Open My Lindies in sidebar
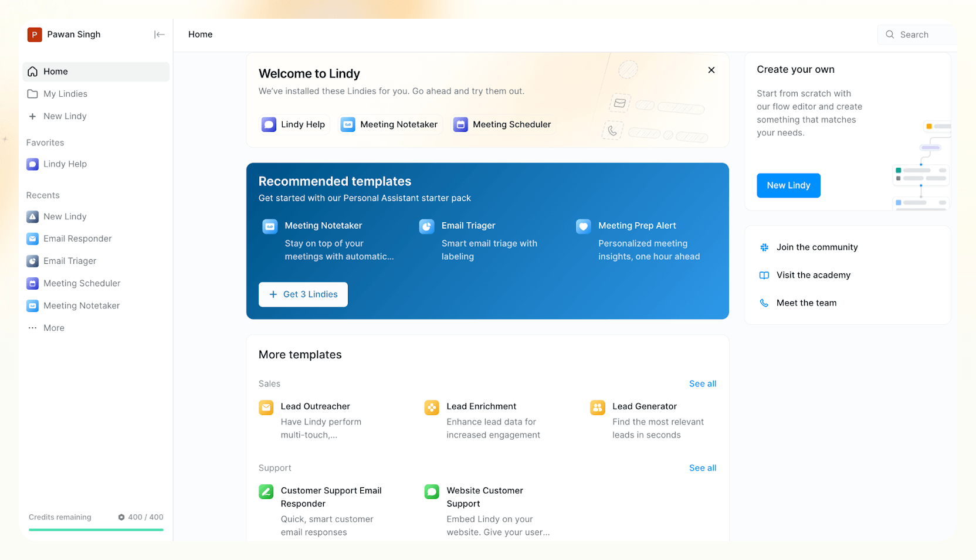 click(96, 94)
